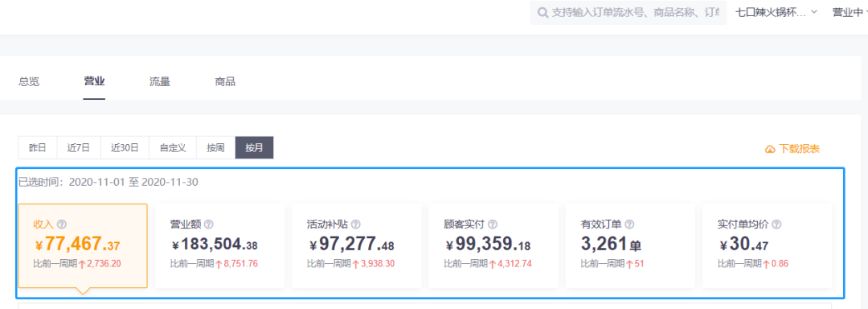Screen dimensions: 868x309
Task: Focus the order search input field
Action: pyautogui.click(x=628, y=13)
